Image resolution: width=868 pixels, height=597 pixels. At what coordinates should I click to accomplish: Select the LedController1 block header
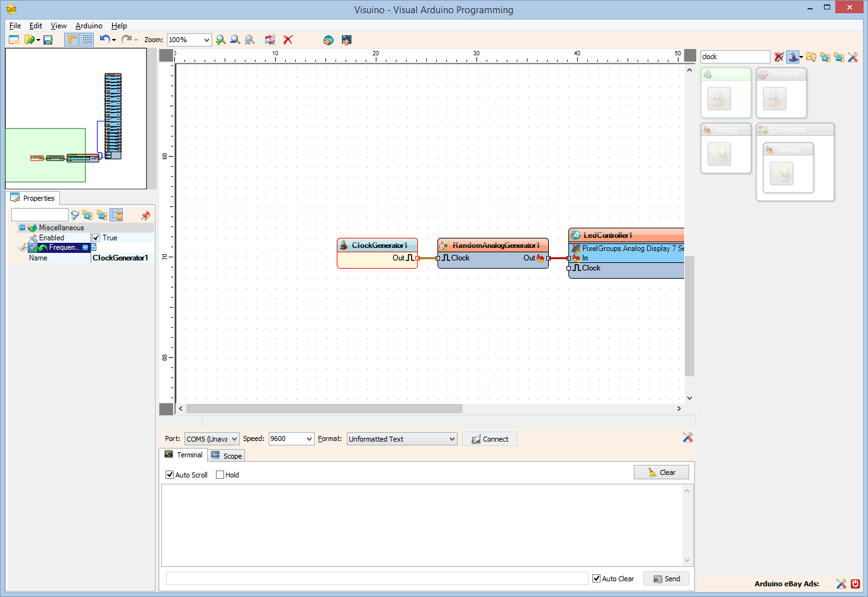[x=626, y=235]
